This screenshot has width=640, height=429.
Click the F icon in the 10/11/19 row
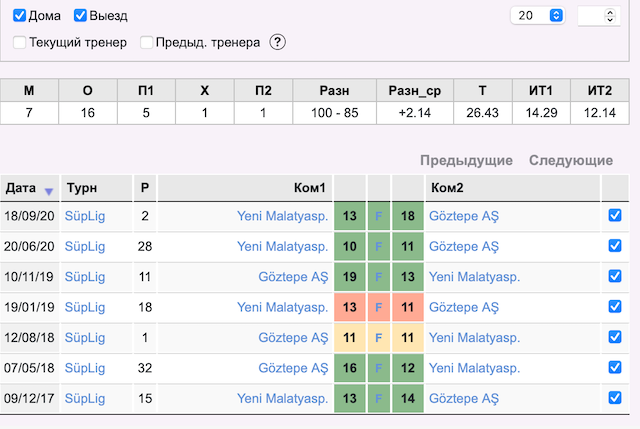[x=379, y=277]
